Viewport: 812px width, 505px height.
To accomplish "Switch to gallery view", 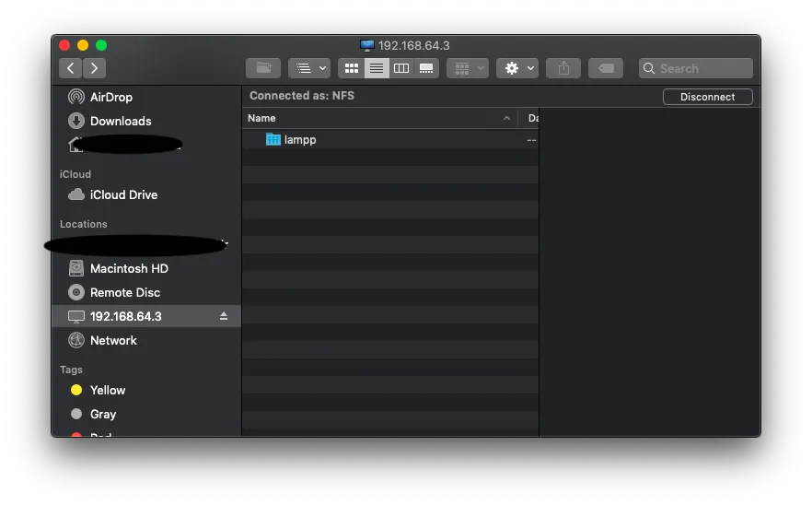I will point(426,68).
